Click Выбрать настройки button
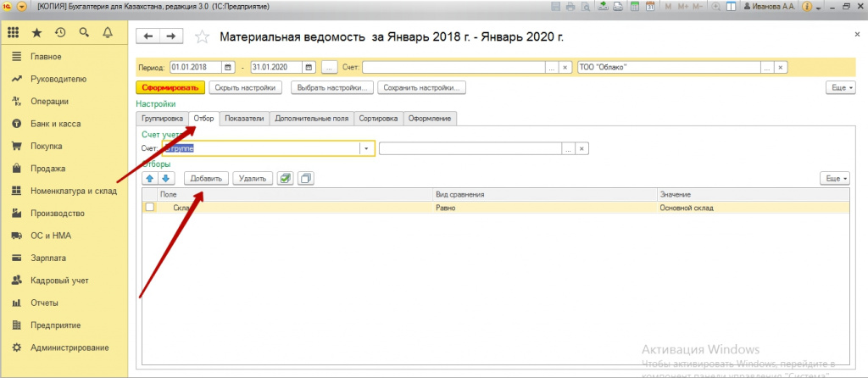The height and width of the screenshot is (378, 868). [332, 87]
